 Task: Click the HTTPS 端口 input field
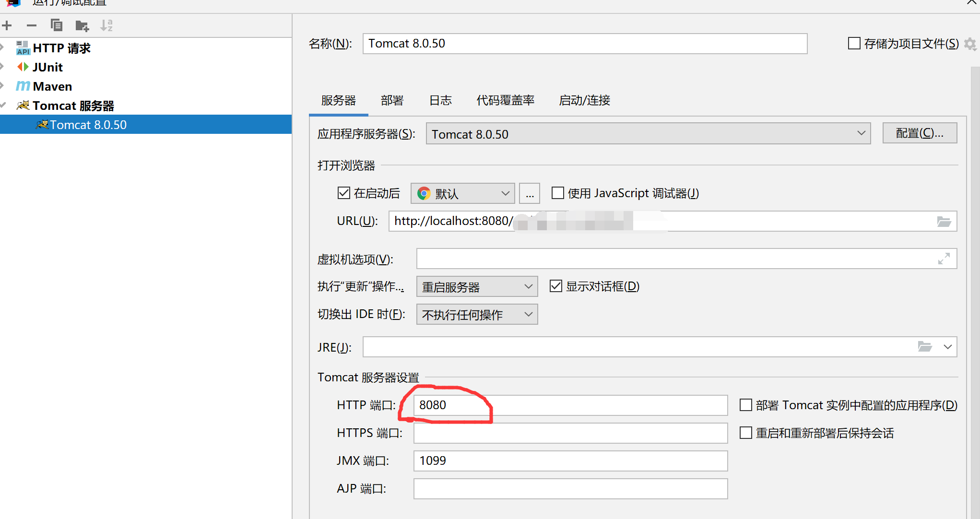click(x=570, y=433)
